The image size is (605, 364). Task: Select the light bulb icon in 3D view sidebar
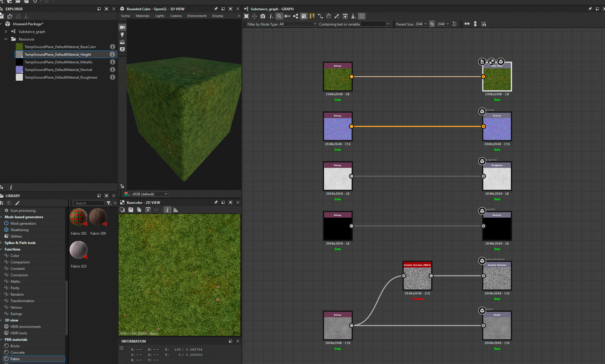coord(122,35)
